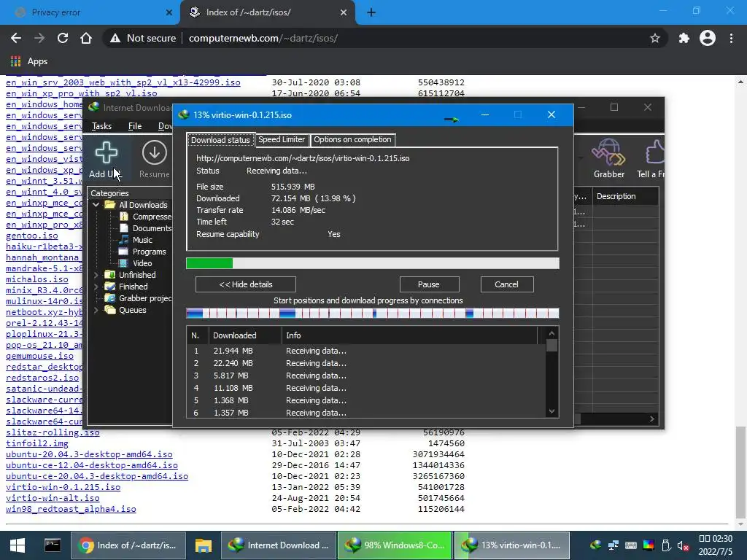This screenshot has height=560, width=747.
Task: Reload the page in Chrome
Action: (x=63, y=38)
